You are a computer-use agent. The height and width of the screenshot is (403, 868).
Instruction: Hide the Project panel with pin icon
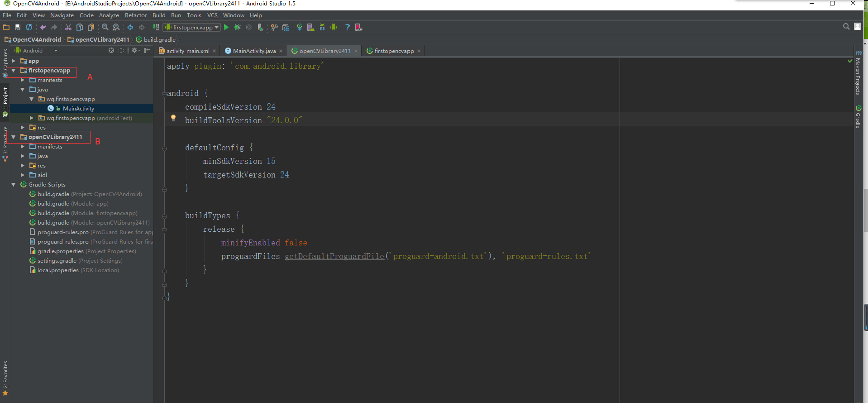pyautogui.click(x=147, y=50)
